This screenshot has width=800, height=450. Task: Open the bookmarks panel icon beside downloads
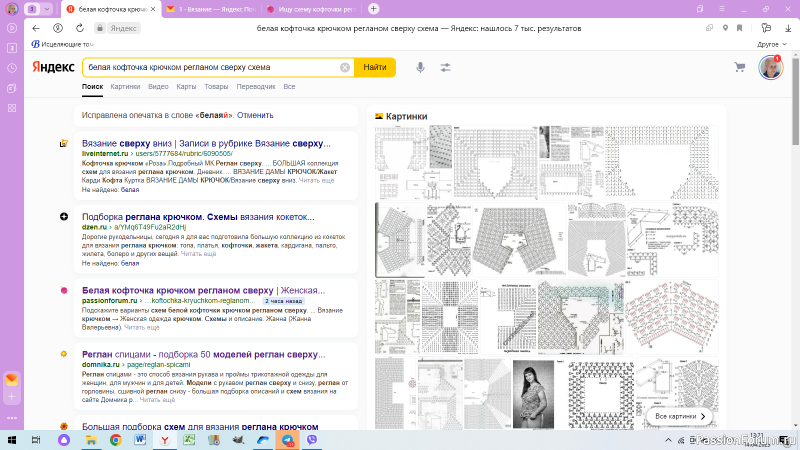click(x=766, y=29)
